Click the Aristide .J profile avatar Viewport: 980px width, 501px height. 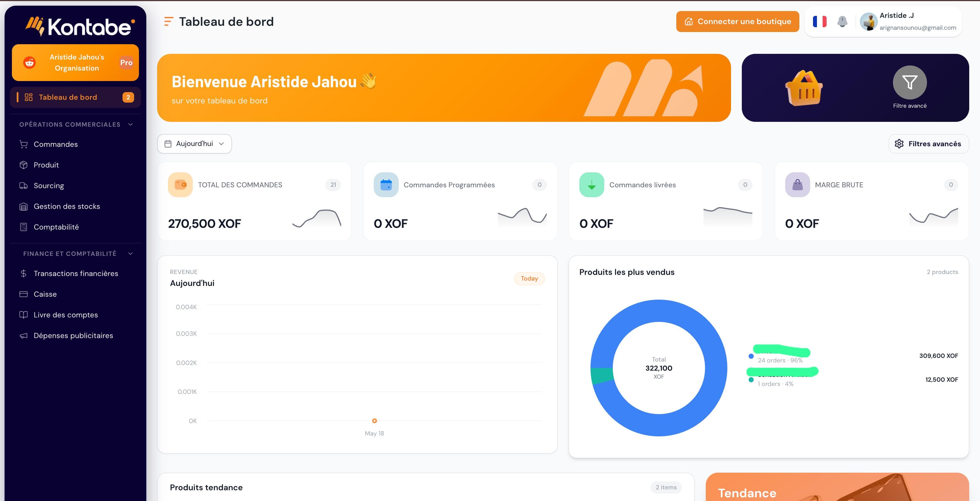(x=869, y=22)
